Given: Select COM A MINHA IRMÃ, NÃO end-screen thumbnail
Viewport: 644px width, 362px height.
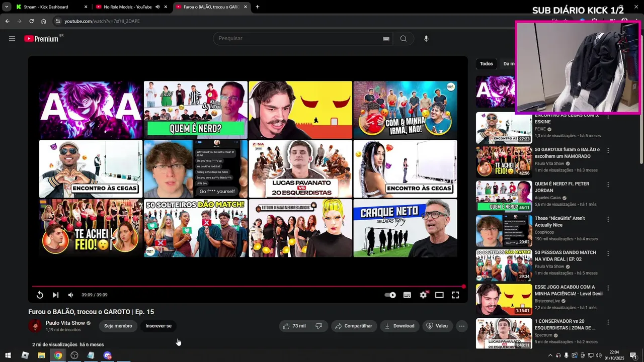Looking at the screenshot, I should coord(405,110).
